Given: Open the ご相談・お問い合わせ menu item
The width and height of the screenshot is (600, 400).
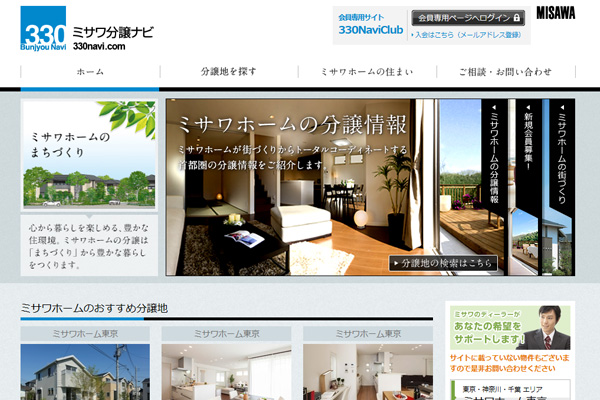Looking at the screenshot, I should point(505,72).
